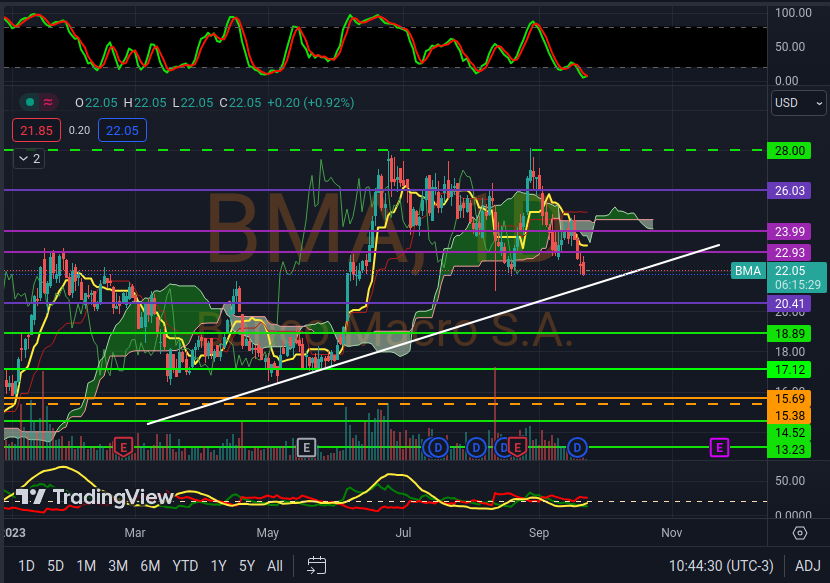Click the 22.93 price level label
The image size is (830, 583).
[789, 253]
